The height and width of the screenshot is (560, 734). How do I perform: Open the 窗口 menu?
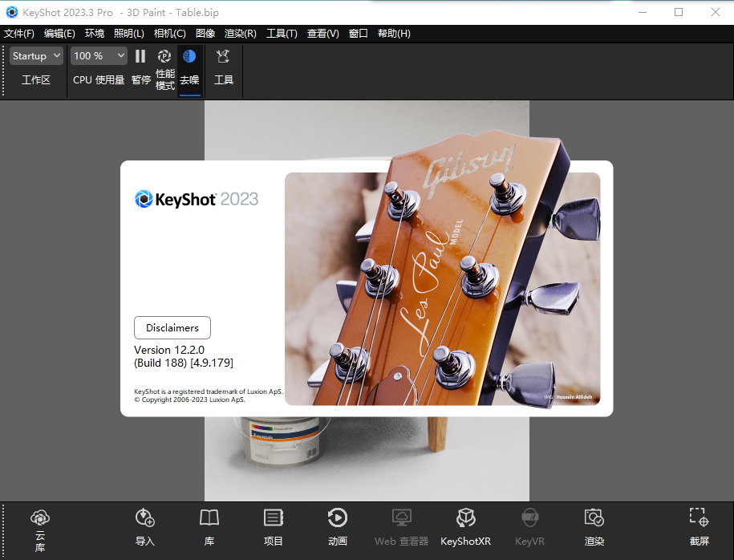coord(358,34)
